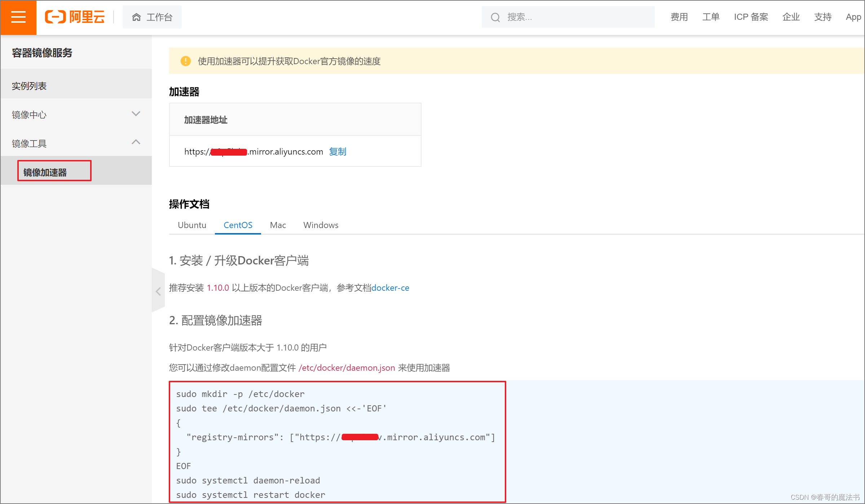Open the 费用 menu

click(x=679, y=17)
